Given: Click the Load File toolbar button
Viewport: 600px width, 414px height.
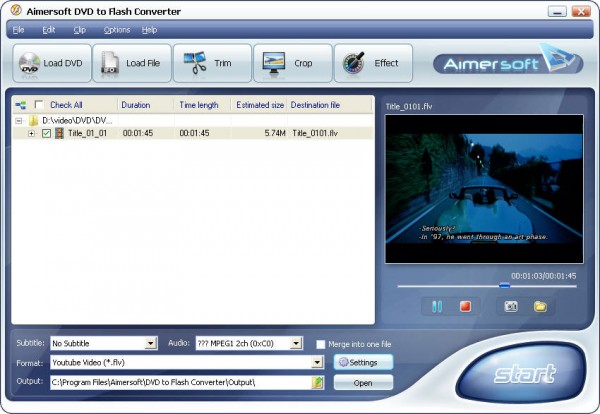Looking at the screenshot, I should tap(132, 63).
